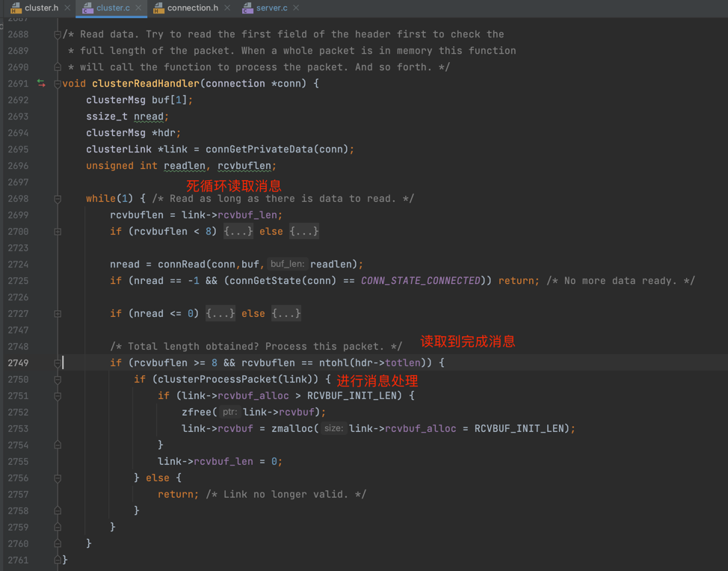The height and width of the screenshot is (571, 728).
Task: Click line number 2724 in the gutter
Action: click(18, 264)
